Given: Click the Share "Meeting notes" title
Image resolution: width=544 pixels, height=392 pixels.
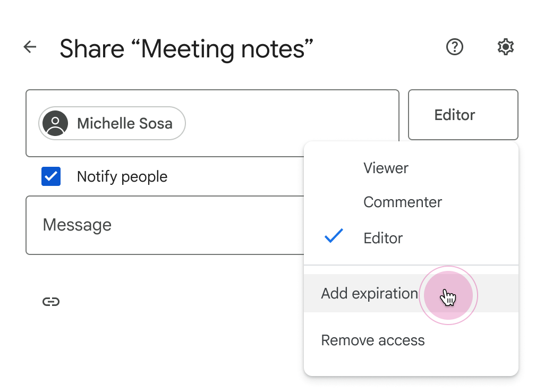Looking at the screenshot, I should 186,49.
